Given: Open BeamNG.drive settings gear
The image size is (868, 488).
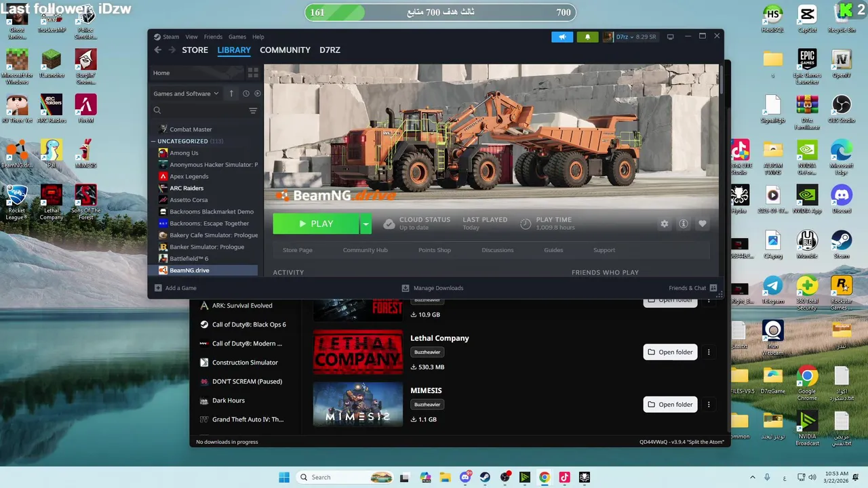Looking at the screenshot, I should 665,224.
